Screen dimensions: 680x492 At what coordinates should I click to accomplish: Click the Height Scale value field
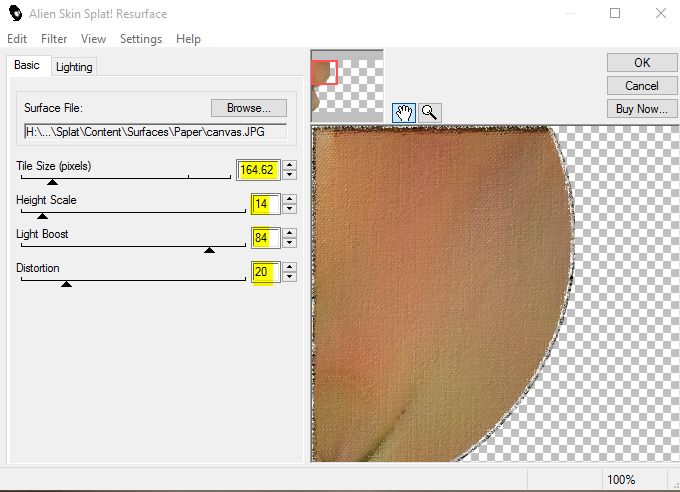(x=266, y=203)
